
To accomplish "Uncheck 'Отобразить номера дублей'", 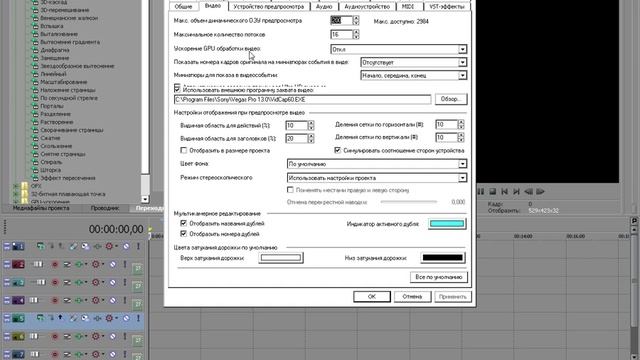I will 184,234.
